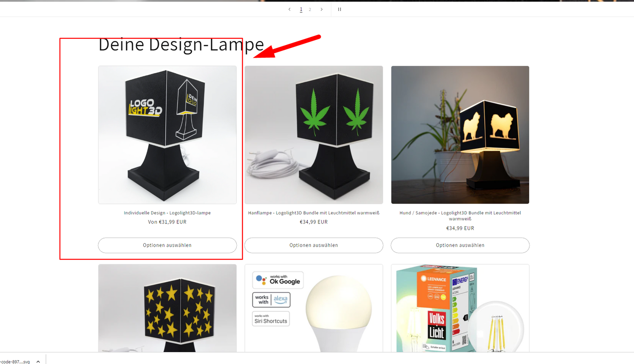This screenshot has height=364, width=634.
Task: Expand the downloaded svg file chevron menu
Action: [38, 361]
